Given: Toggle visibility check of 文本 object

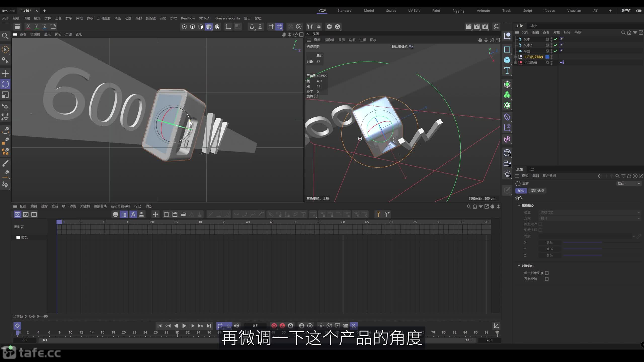Looking at the screenshot, I should [x=555, y=39].
